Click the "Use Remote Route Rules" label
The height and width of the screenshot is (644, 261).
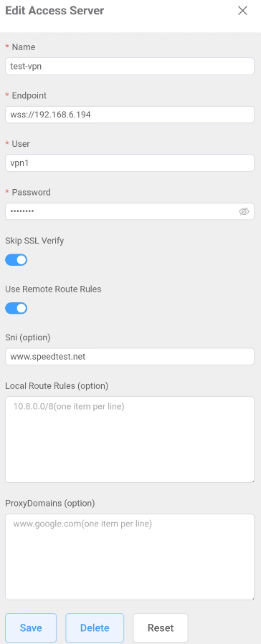click(x=53, y=289)
